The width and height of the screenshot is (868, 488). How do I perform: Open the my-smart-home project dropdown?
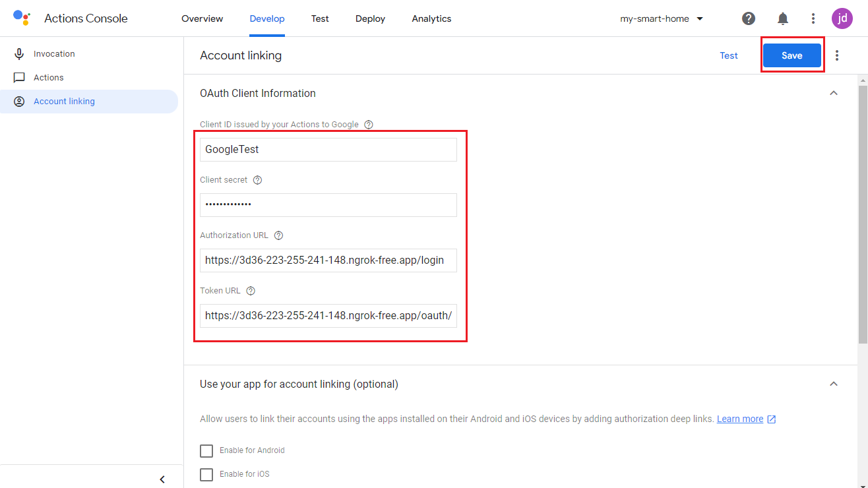coord(662,18)
